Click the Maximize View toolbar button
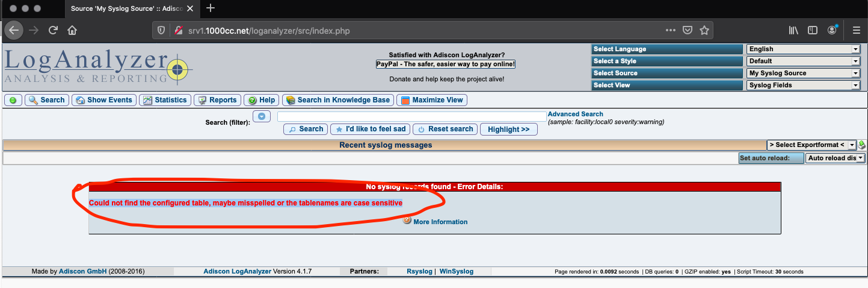Viewport: 868px width, 288px height. click(x=431, y=100)
